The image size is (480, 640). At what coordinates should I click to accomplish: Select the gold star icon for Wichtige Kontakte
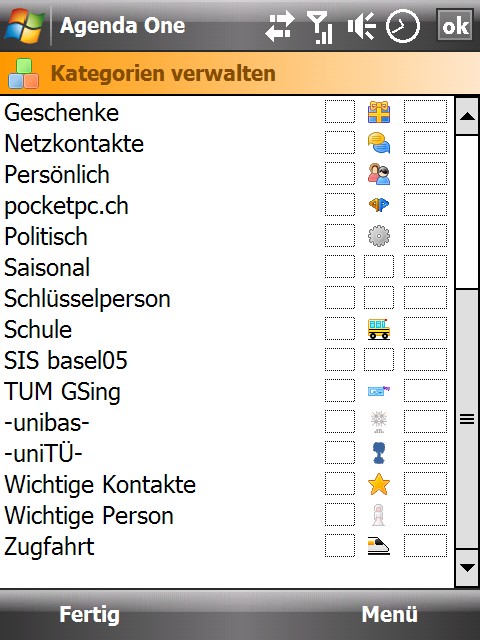point(379,484)
